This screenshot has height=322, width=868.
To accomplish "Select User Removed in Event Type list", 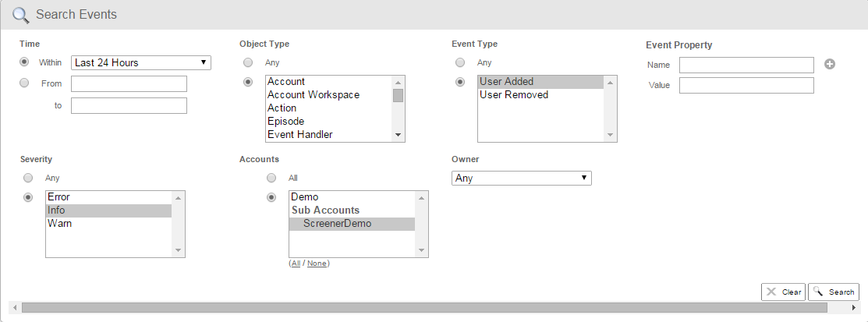I will (x=514, y=95).
